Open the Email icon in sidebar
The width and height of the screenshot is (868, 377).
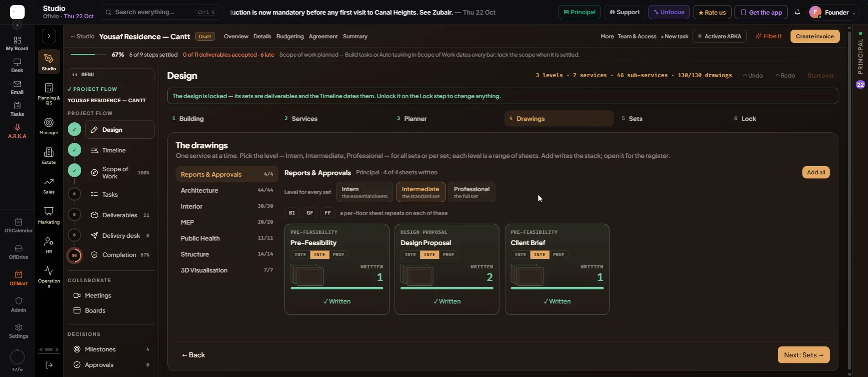pyautogui.click(x=17, y=88)
